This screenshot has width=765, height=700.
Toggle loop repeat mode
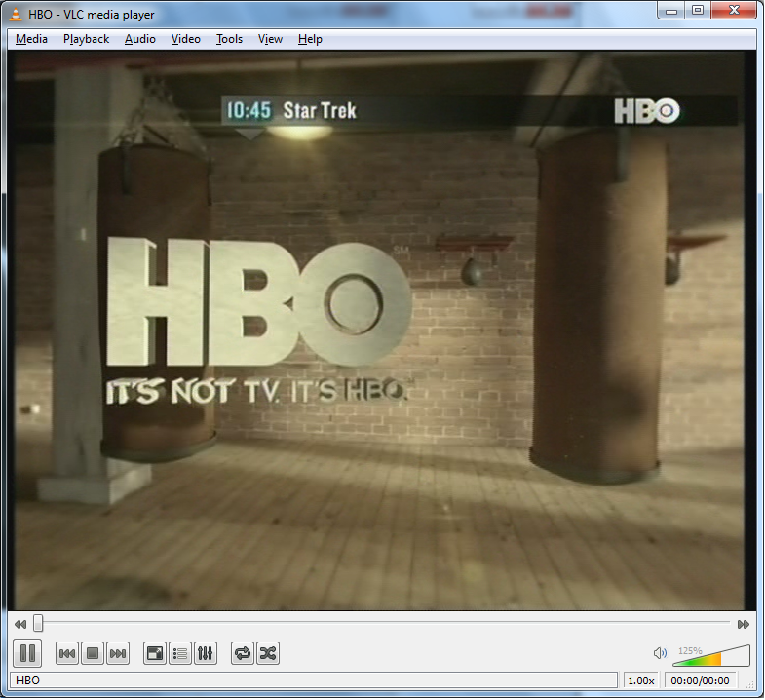(x=243, y=653)
